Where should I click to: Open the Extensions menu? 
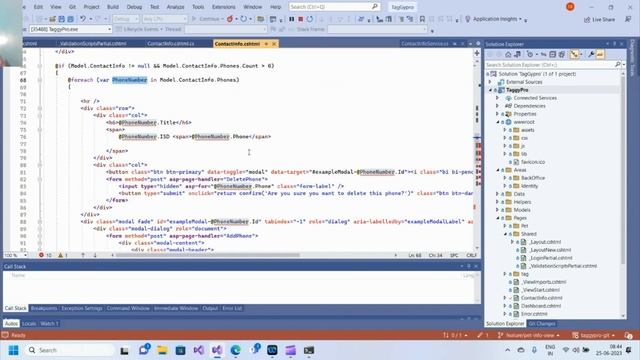(x=224, y=7)
